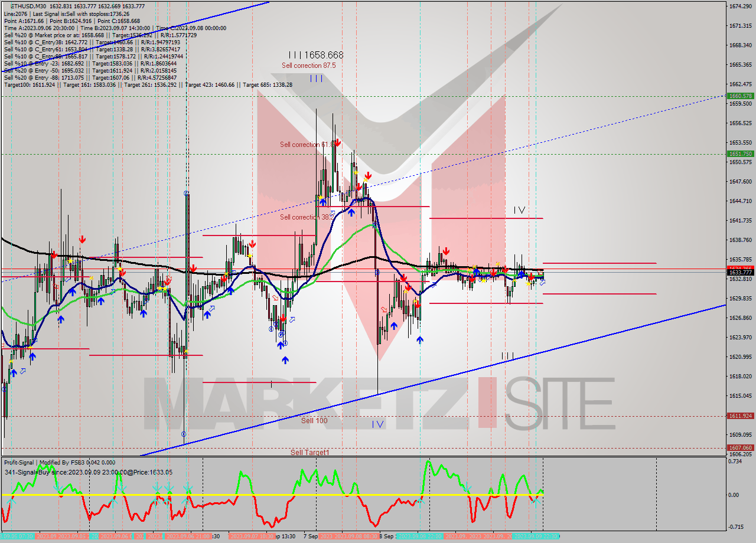Click the black I V wave label near 1643

click(519, 210)
